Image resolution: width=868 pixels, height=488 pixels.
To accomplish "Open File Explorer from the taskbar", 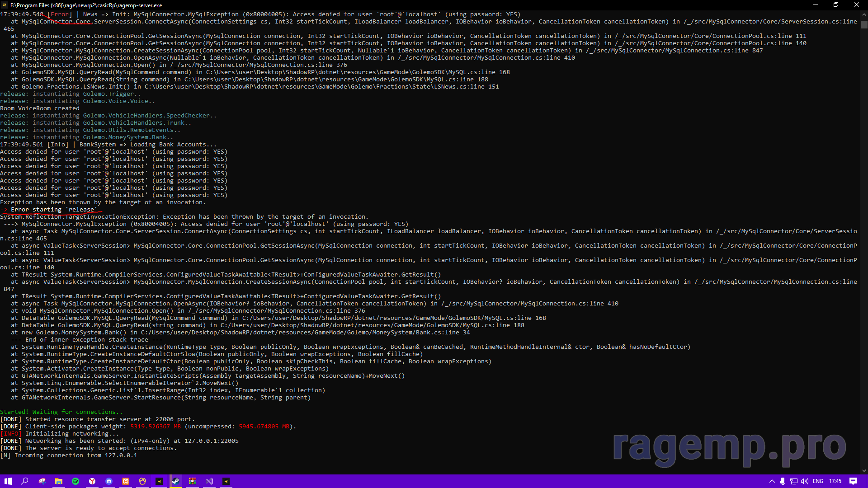I will coord(59,481).
